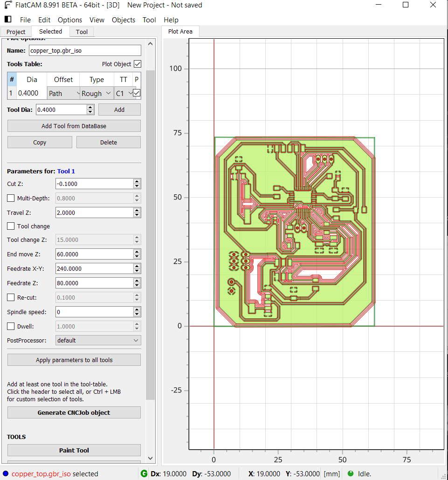Screen dimensions: 448x480
Task: Increase Cut Z using the up arrow
Action: [x=137, y=181]
